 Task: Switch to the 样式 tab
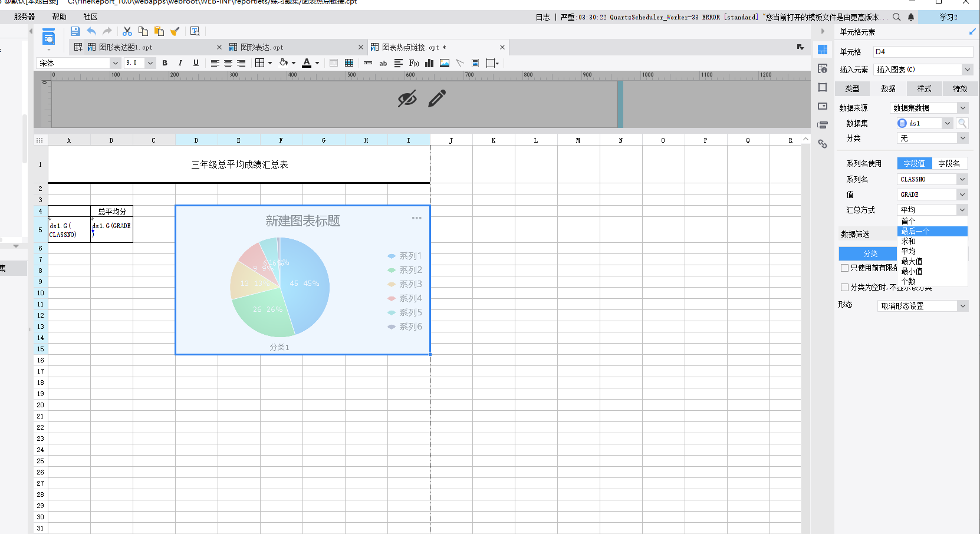pos(925,88)
